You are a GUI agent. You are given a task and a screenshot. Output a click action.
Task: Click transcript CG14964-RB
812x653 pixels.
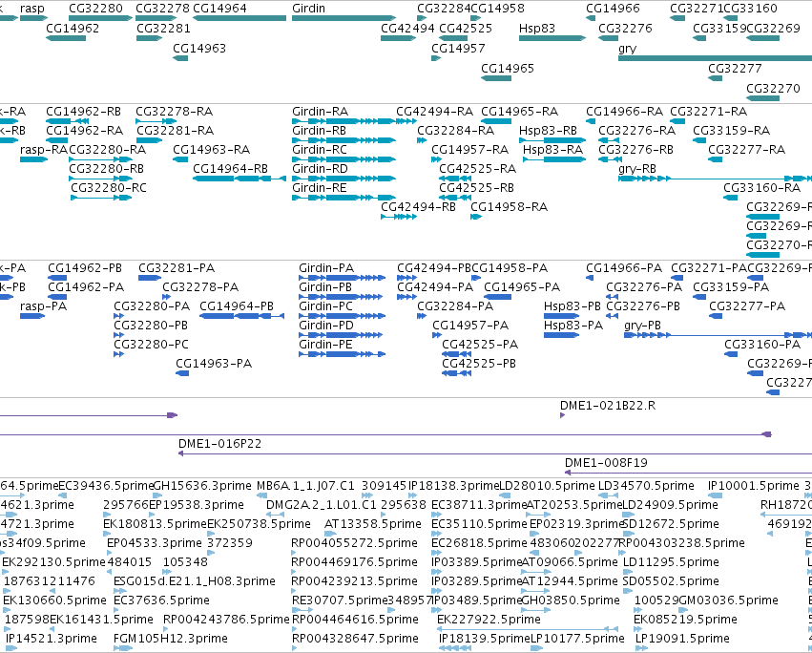[239, 179]
